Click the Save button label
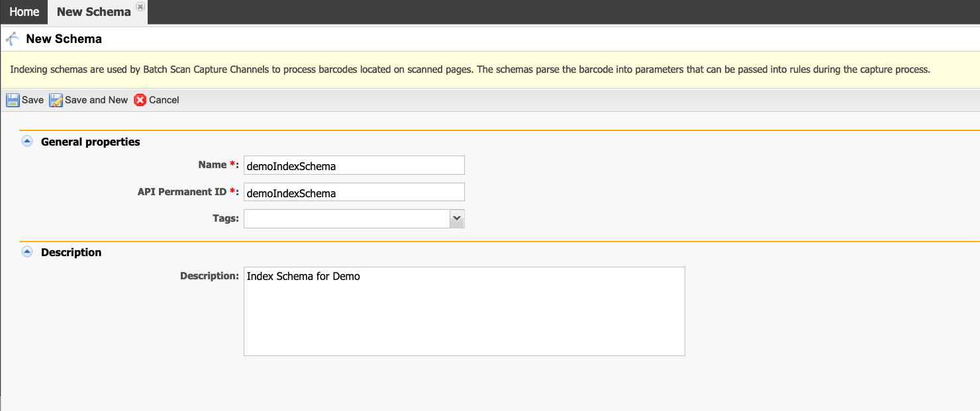Screen dimensions: 980x411 tap(32, 100)
